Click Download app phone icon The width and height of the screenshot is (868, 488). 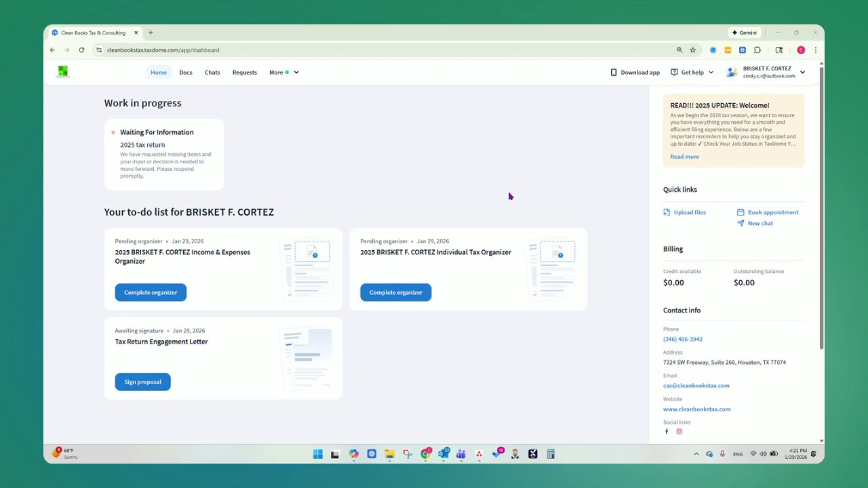pos(614,73)
